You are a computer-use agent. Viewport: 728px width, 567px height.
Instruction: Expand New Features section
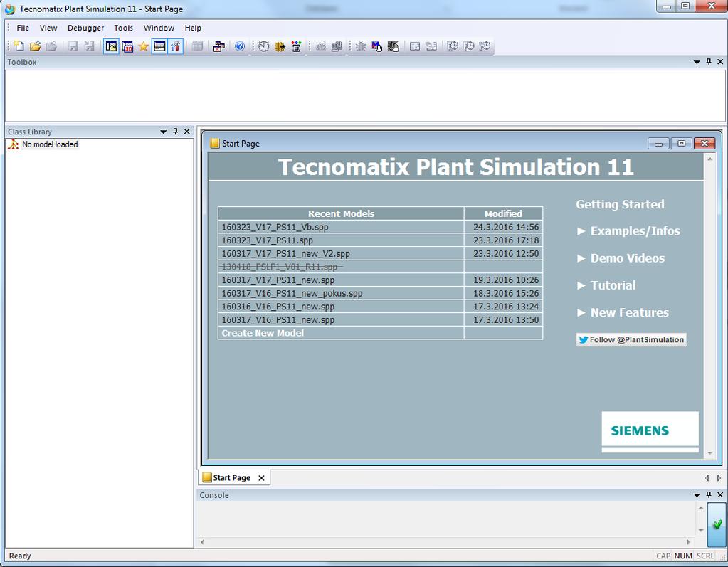tap(623, 313)
